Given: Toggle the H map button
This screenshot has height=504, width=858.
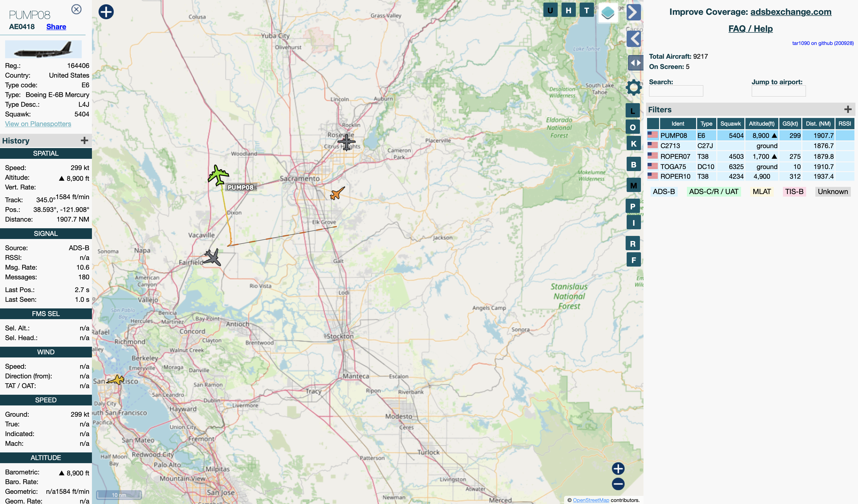Looking at the screenshot, I should pos(568,10).
